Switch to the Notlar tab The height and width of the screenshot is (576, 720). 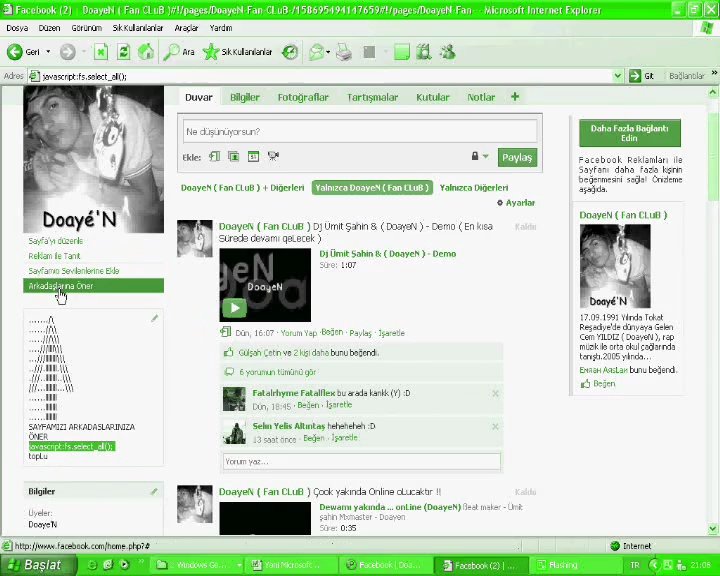click(481, 97)
